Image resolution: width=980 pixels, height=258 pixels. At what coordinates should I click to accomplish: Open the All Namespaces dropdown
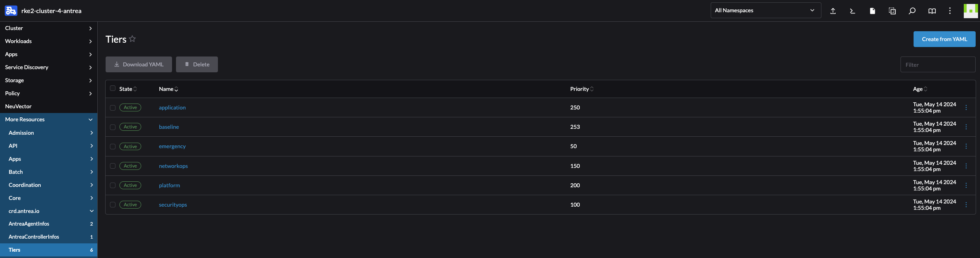tap(766, 10)
